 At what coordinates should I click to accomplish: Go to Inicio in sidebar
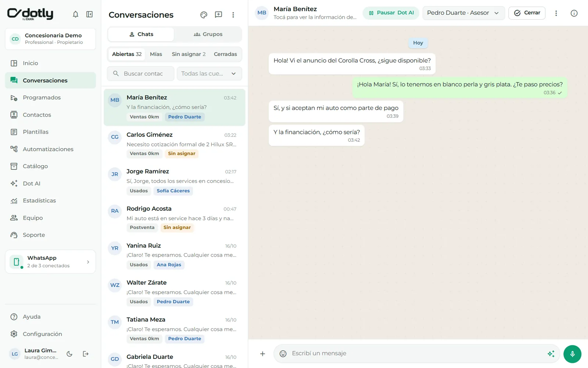point(50,63)
